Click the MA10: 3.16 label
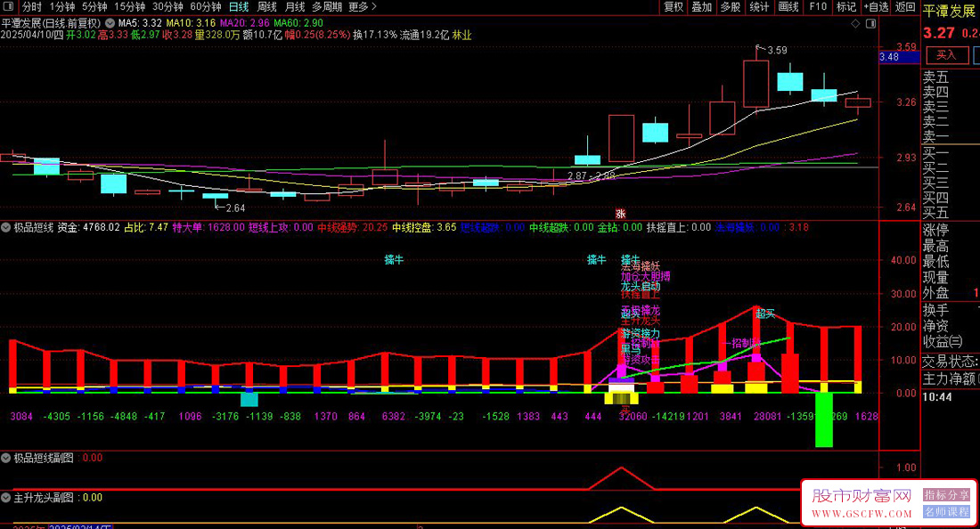 (x=191, y=23)
